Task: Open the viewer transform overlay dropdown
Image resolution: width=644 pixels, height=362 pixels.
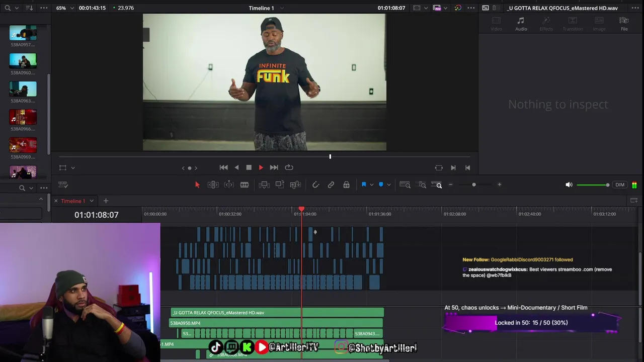Action: [x=73, y=168]
